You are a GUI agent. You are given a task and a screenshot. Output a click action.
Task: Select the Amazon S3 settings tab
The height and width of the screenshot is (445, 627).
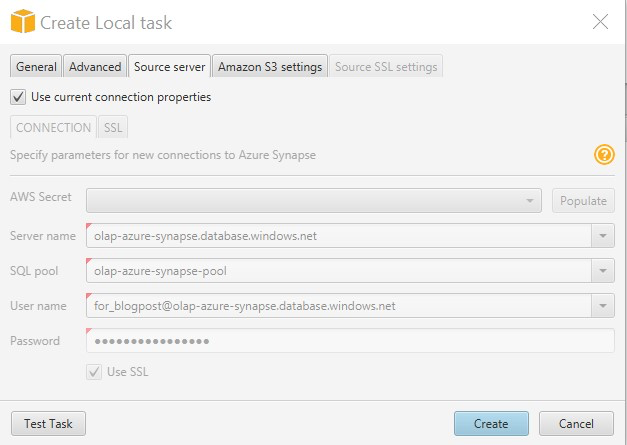click(270, 66)
